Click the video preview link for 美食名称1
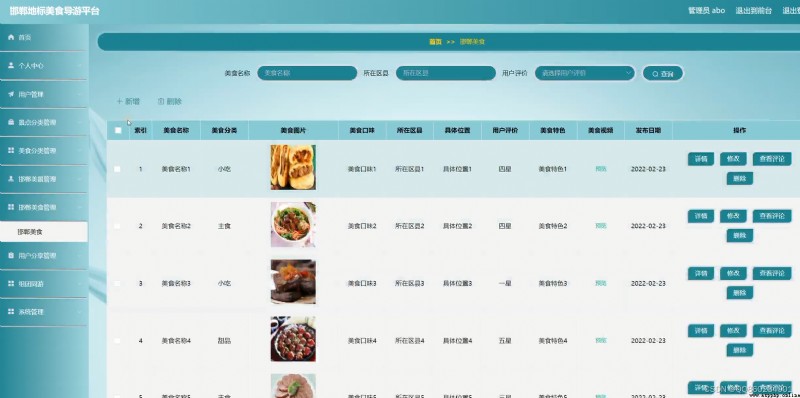 601,169
